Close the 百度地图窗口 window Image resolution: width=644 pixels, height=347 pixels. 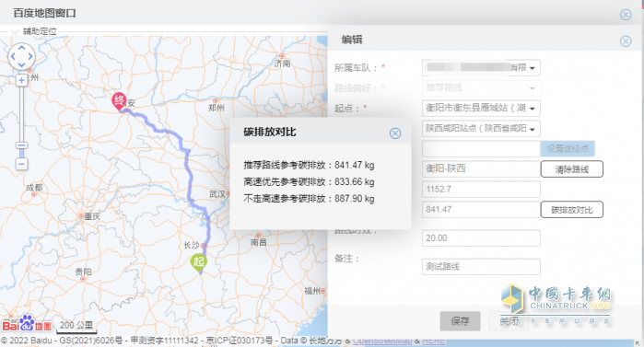(x=626, y=15)
